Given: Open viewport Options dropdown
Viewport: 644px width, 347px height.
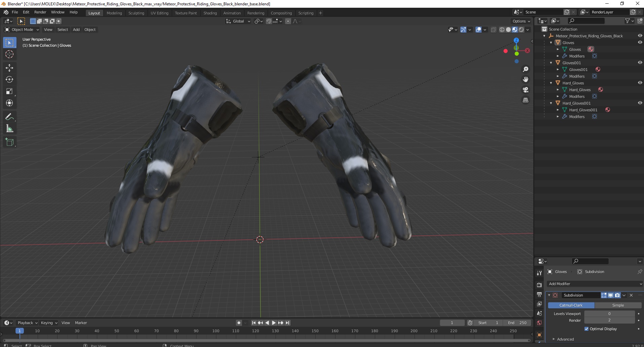Looking at the screenshot, I should (x=521, y=21).
